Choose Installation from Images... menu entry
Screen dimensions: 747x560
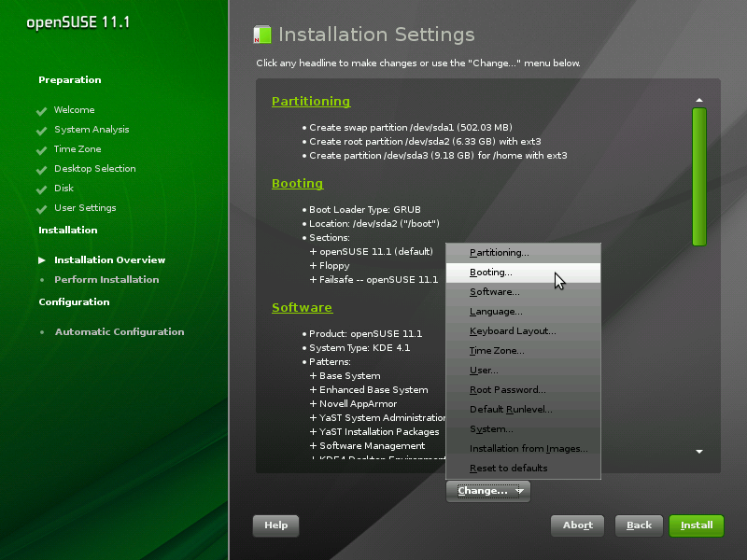523,449
